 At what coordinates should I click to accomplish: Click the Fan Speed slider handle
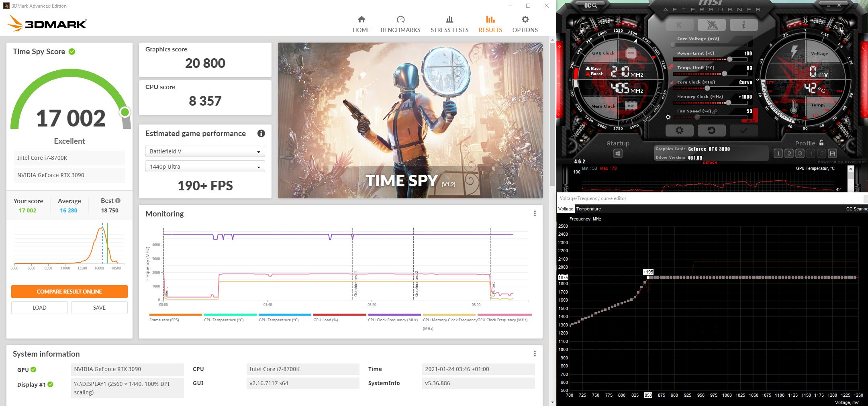[x=697, y=117]
